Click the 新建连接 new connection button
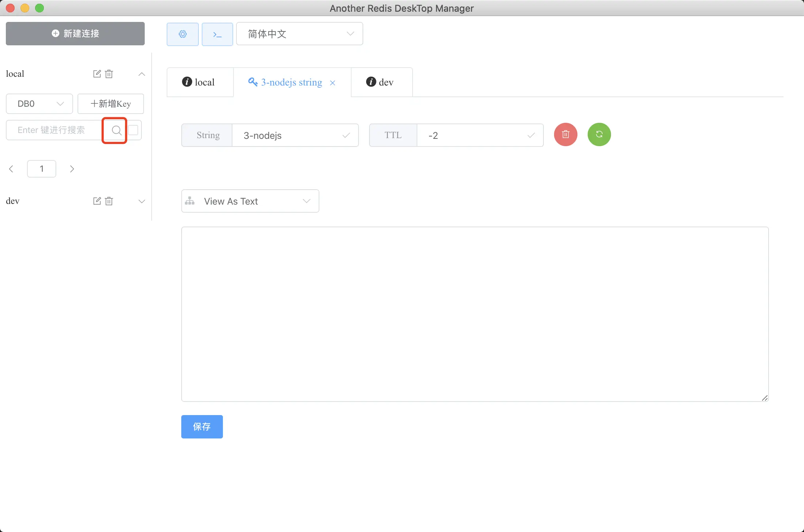 [75, 34]
